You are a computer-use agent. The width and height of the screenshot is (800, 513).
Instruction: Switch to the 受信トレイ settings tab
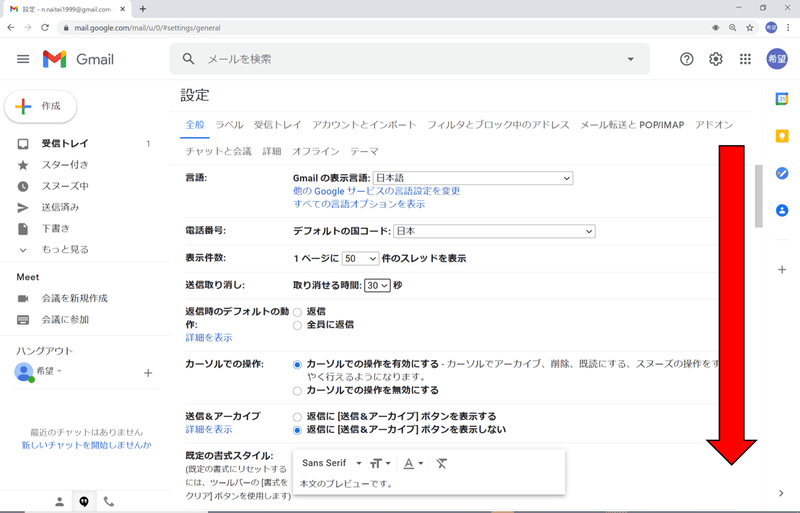pos(278,125)
